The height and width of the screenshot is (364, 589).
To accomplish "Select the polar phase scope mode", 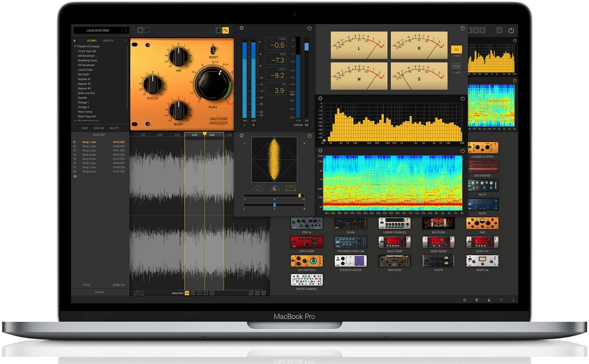I will click(x=274, y=188).
